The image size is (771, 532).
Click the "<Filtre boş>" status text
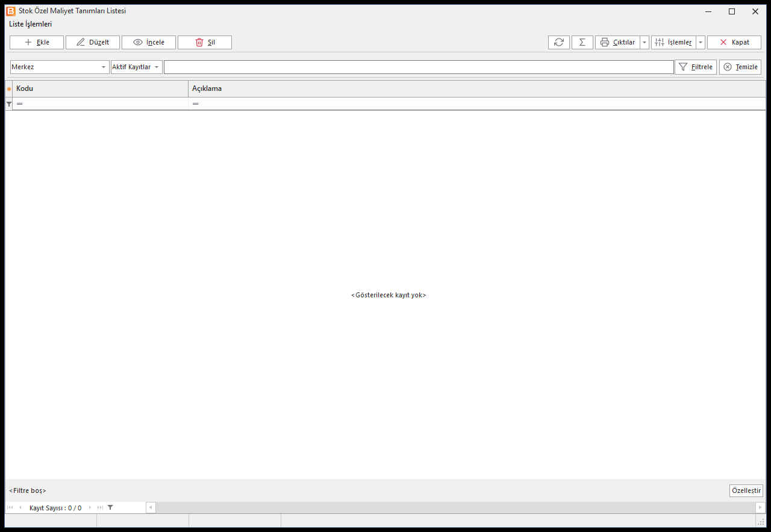[x=28, y=490]
